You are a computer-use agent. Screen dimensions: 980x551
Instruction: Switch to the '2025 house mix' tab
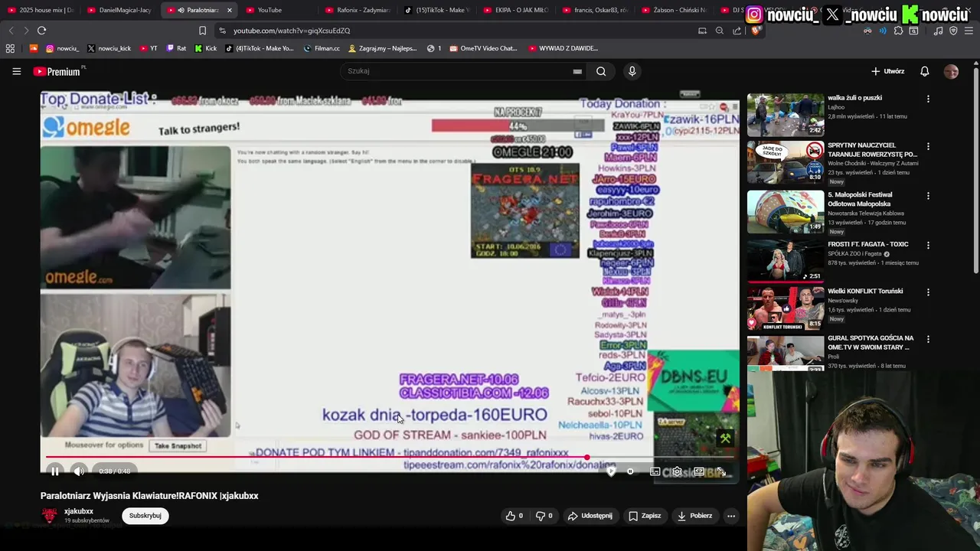click(41, 10)
